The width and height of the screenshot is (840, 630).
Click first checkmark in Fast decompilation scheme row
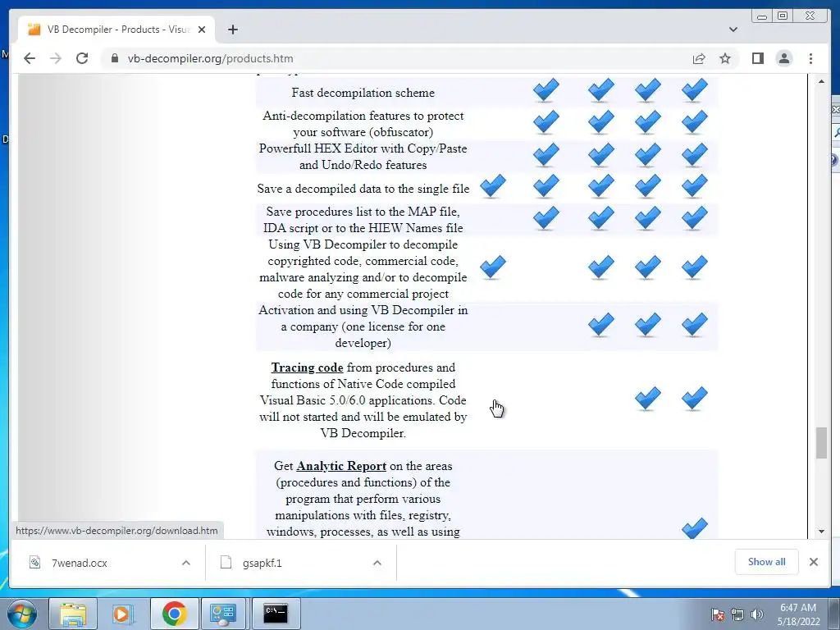click(546, 90)
